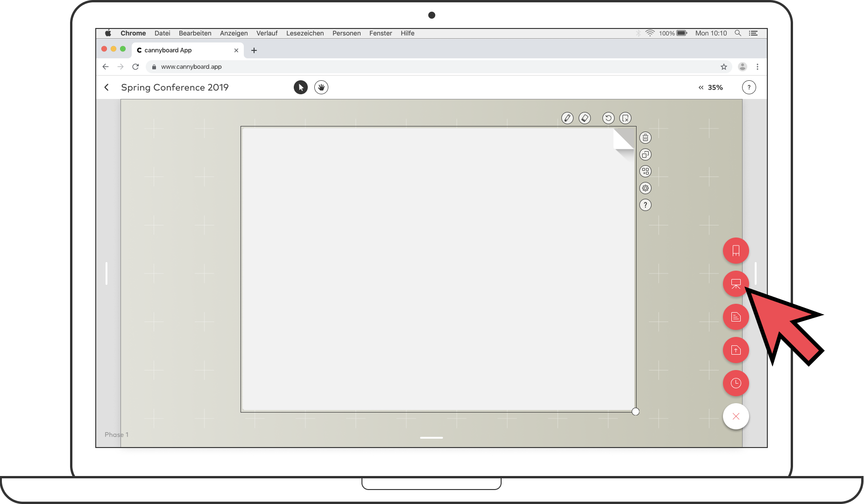864x504 pixels.
Task: Click the right side panel handle
Action: pyautogui.click(x=756, y=273)
